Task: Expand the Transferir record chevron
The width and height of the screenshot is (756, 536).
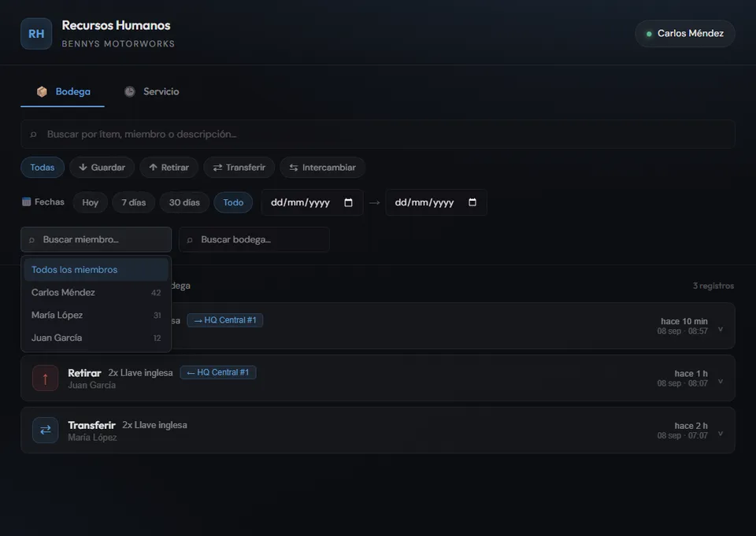Action: pyautogui.click(x=721, y=434)
